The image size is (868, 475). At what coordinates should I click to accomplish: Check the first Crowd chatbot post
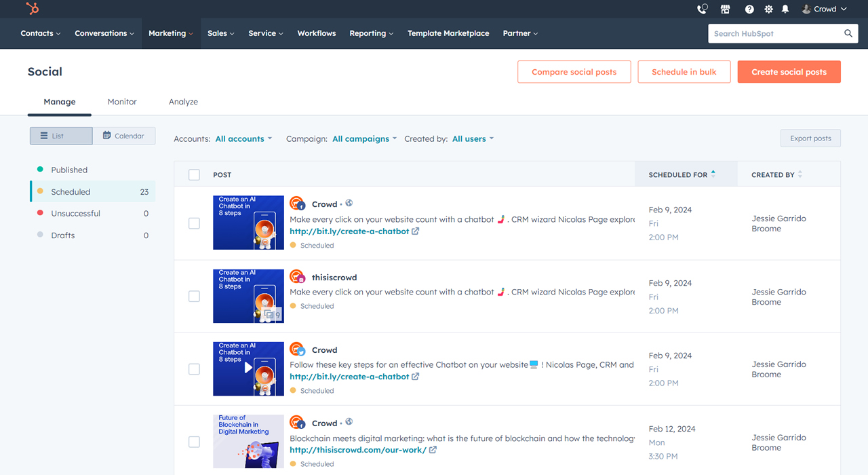point(194,223)
